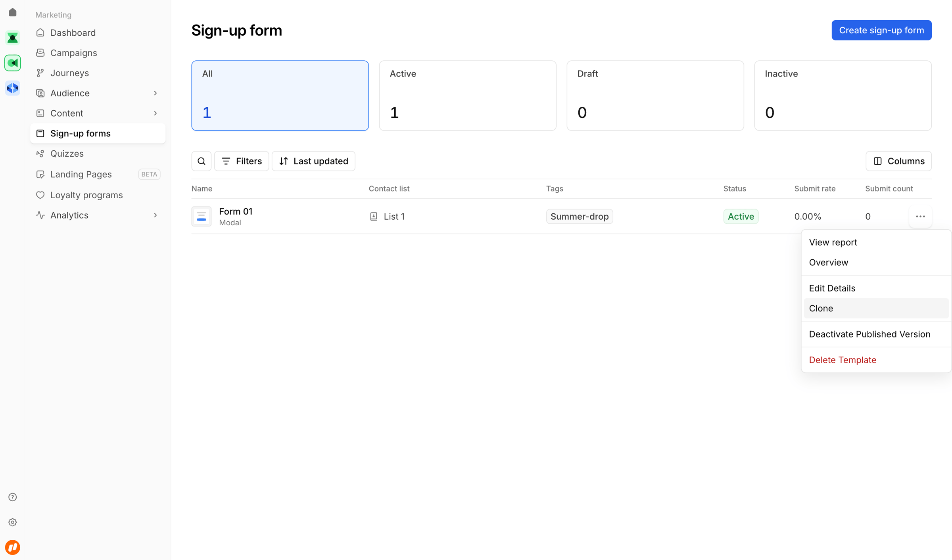
Task: Choose View report from context menu
Action: coord(876,242)
